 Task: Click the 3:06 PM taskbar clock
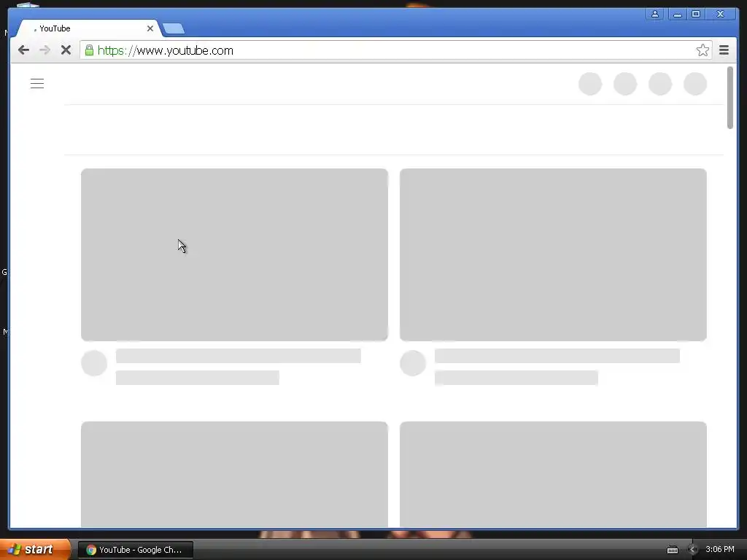[x=720, y=549]
